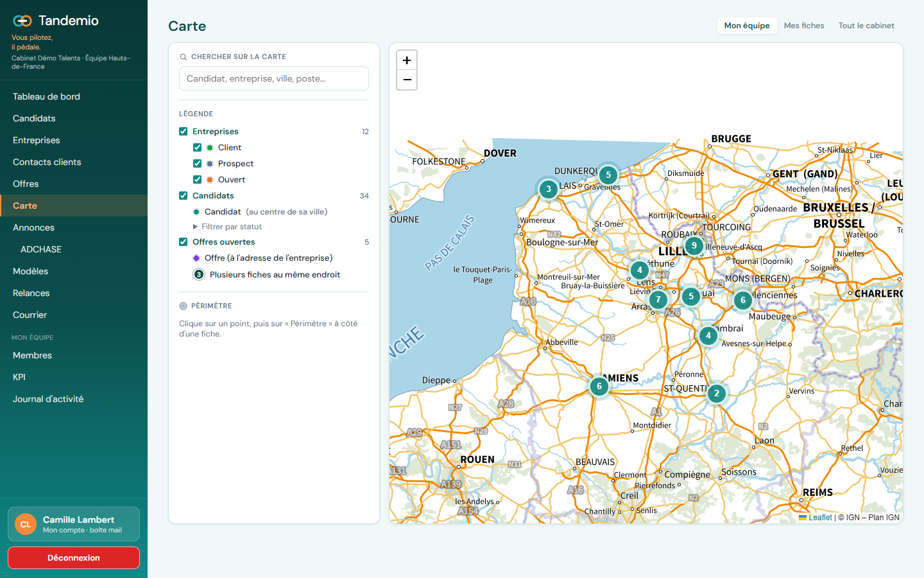Switch to the Mon équipe tab
Viewport: 924px width, 578px height.
747,26
